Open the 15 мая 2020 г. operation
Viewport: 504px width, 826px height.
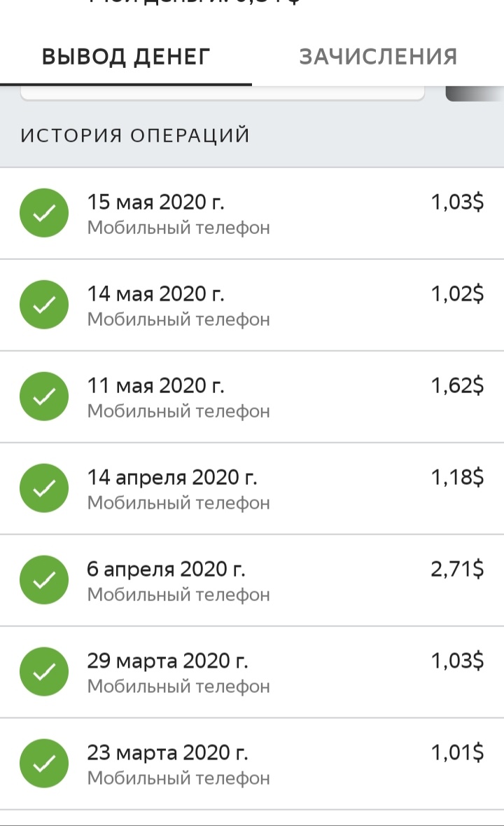(x=252, y=214)
